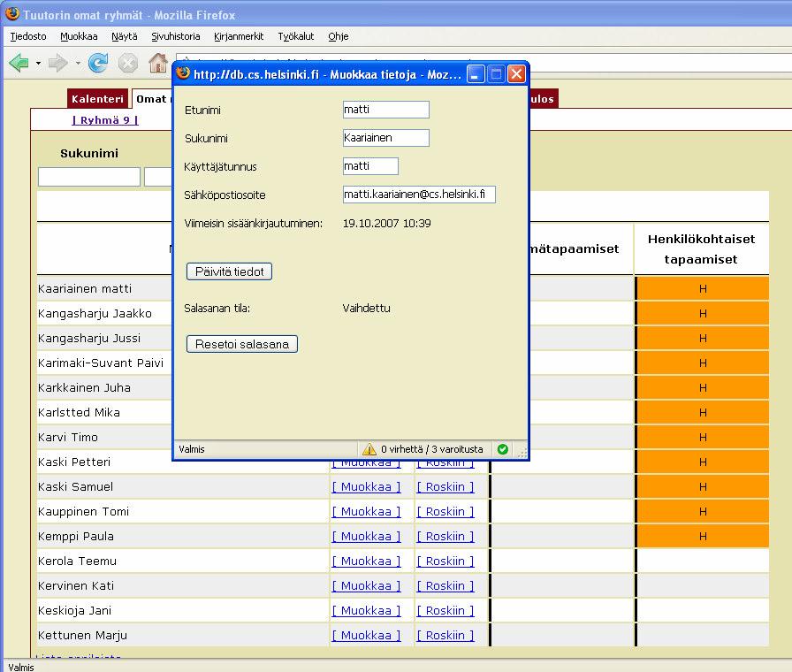Click orange H cell for Kaariainen matti
The width and height of the screenshot is (792, 672).
(703, 288)
